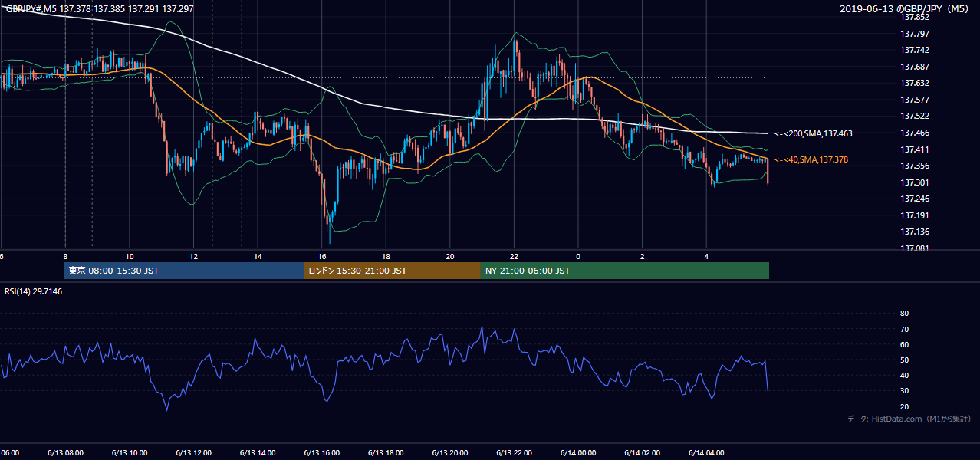The height and width of the screenshot is (460, 980).
Task: Click RSI scale value 50
Action: pyautogui.click(x=904, y=360)
